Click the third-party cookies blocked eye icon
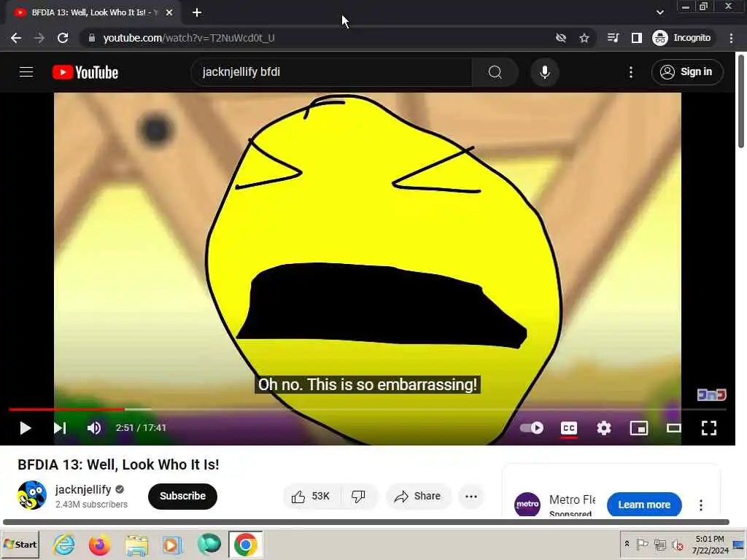Viewport: 747px width, 560px height. point(561,38)
